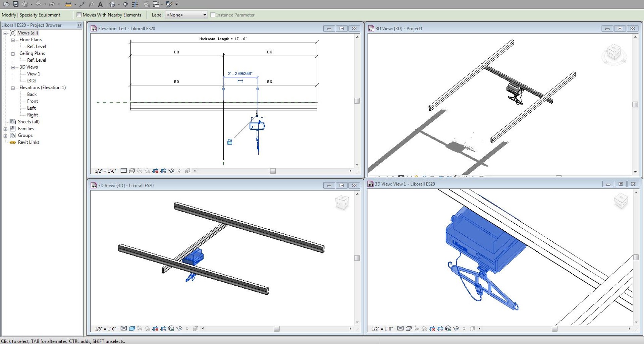Collapse the Views (all) tree node
The height and width of the screenshot is (344, 644).
[x=5, y=33]
